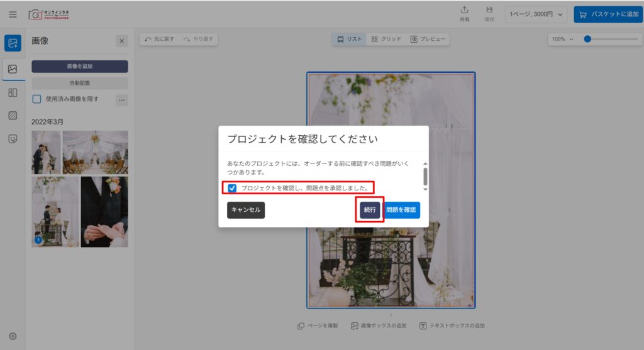Open the settings gear at bottom left
644x350 pixels.
click(13, 336)
